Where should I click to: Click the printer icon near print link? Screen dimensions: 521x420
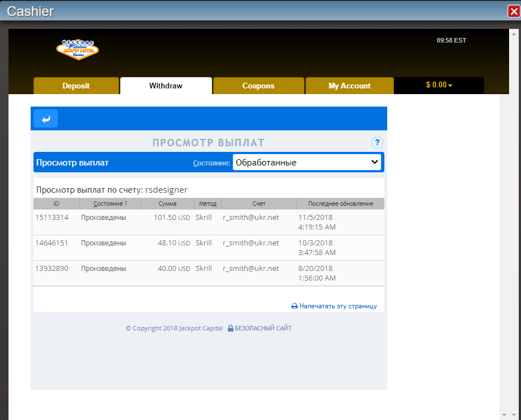[294, 306]
